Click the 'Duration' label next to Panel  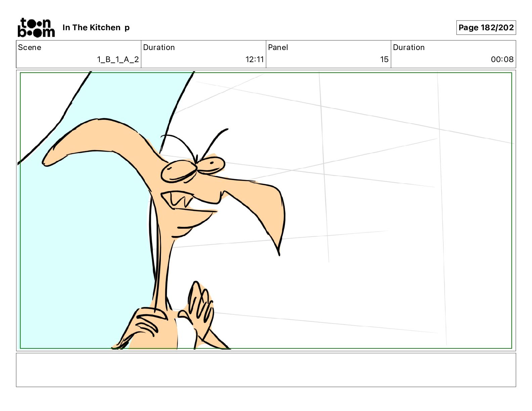click(409, 47)
